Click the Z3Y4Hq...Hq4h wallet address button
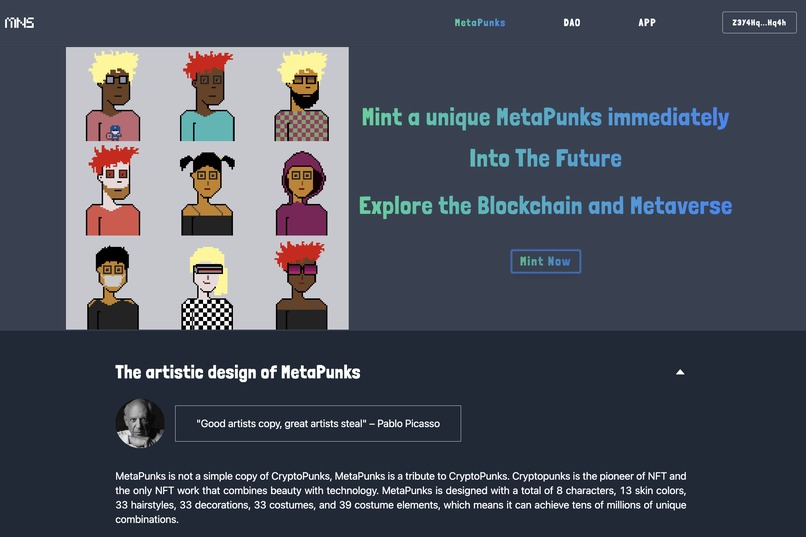 (759, 23)
